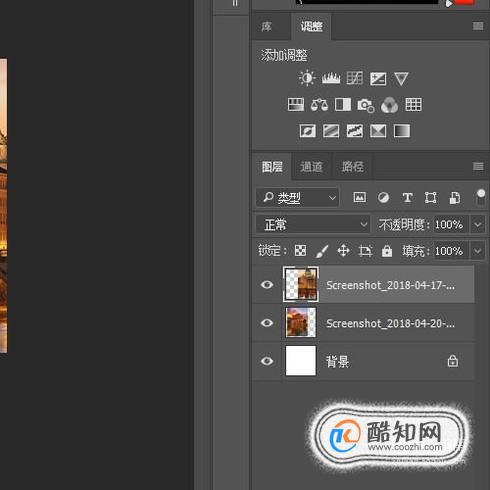Add a Vibrance adjustment layer
490x490 pixels.
(401, 79)
